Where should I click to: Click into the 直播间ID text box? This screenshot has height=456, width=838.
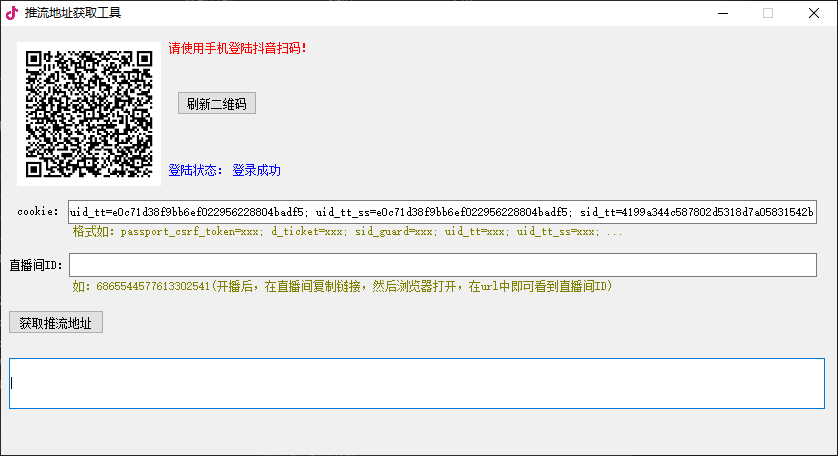click(442, 265)
